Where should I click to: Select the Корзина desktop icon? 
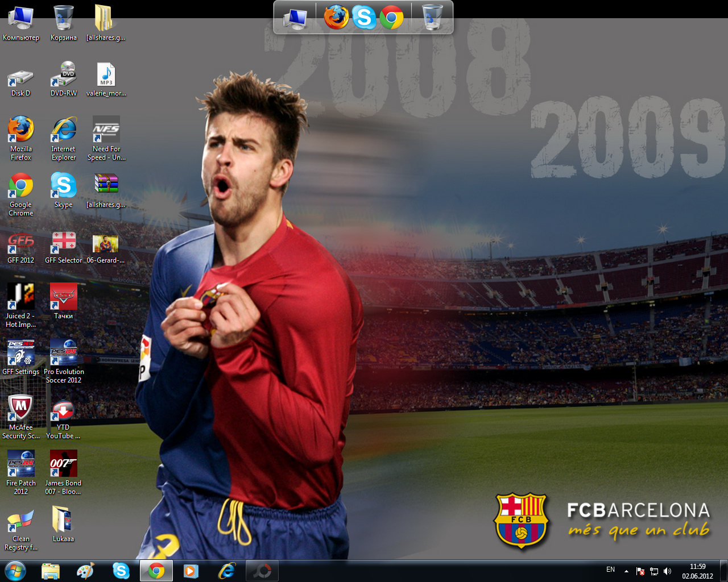tap(64, 23)
